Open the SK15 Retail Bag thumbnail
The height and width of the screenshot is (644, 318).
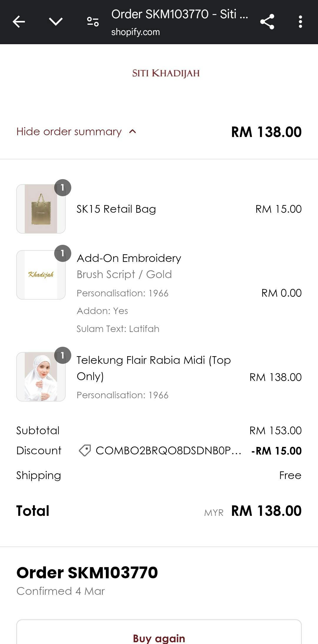click(41, 209)
